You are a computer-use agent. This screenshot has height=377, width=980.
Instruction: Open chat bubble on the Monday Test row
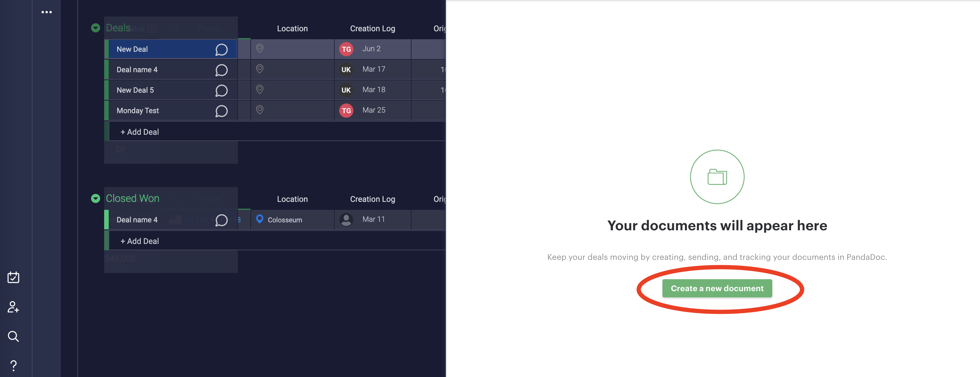click(x=221, y=111)
